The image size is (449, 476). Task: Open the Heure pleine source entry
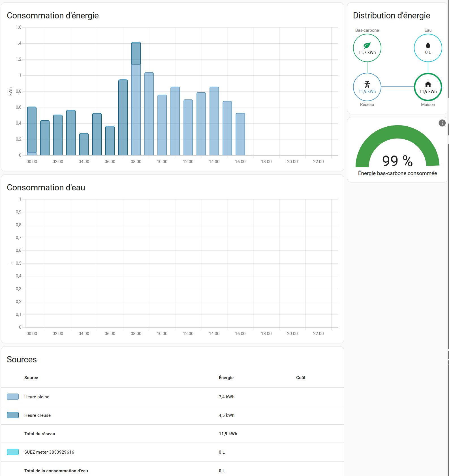[37, 397]
